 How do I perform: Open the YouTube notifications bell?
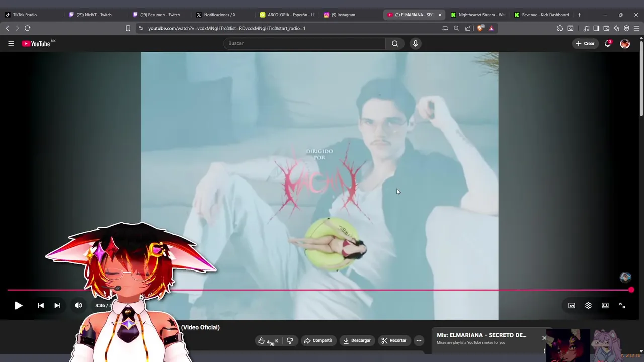pyautogui.click(x=608, y=44)
